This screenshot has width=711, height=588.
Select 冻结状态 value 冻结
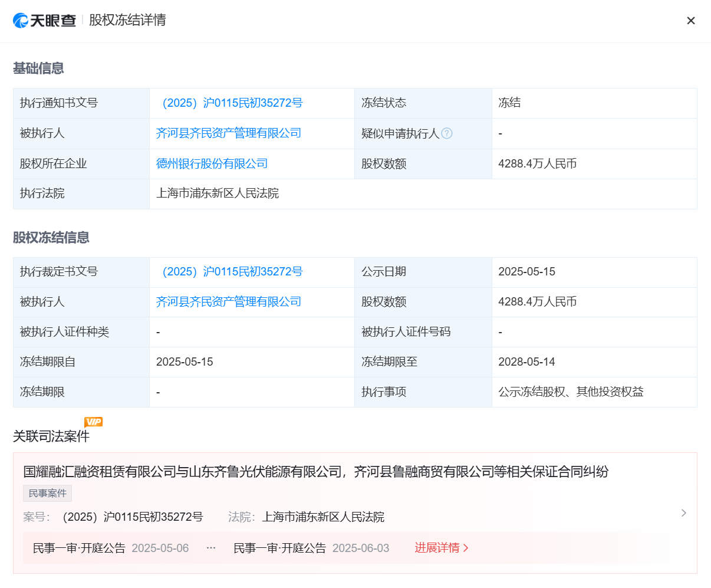pos(509,103)
